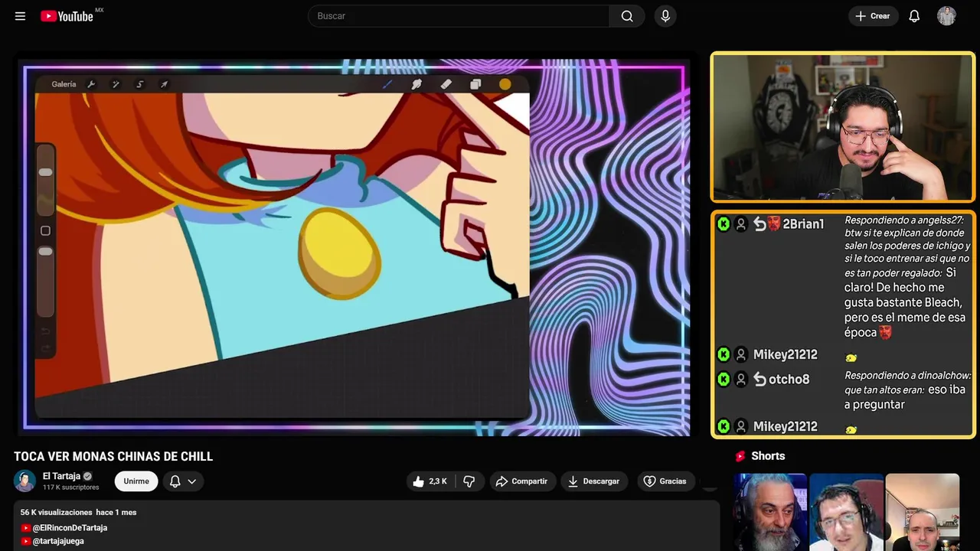Click the Compartir share button
Image resolution: width=980 pixels, height=551 pixels.
(521, 481)
